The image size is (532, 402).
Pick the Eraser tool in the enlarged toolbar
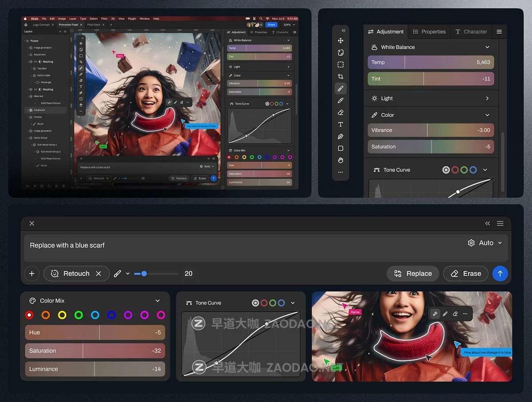340,113
